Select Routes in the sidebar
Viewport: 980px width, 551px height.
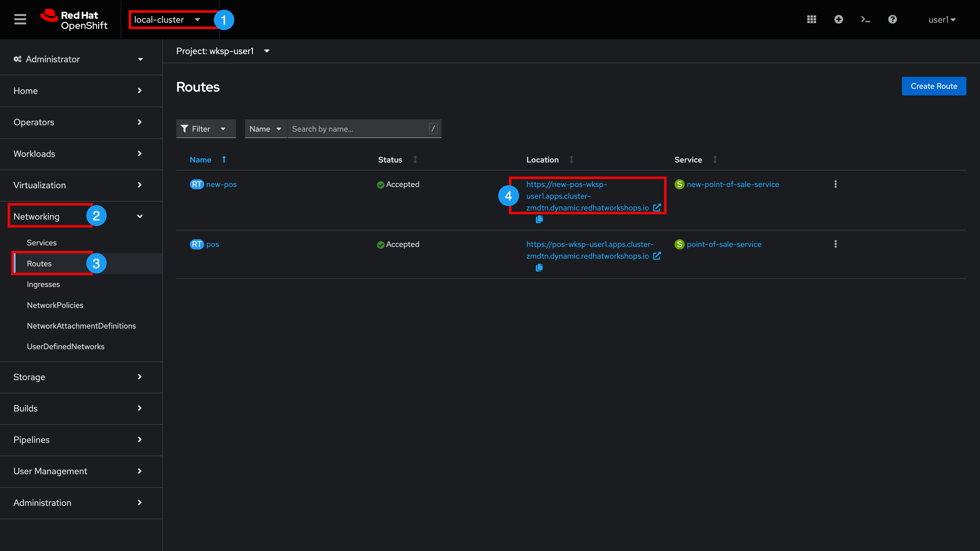tap(39, 264)
